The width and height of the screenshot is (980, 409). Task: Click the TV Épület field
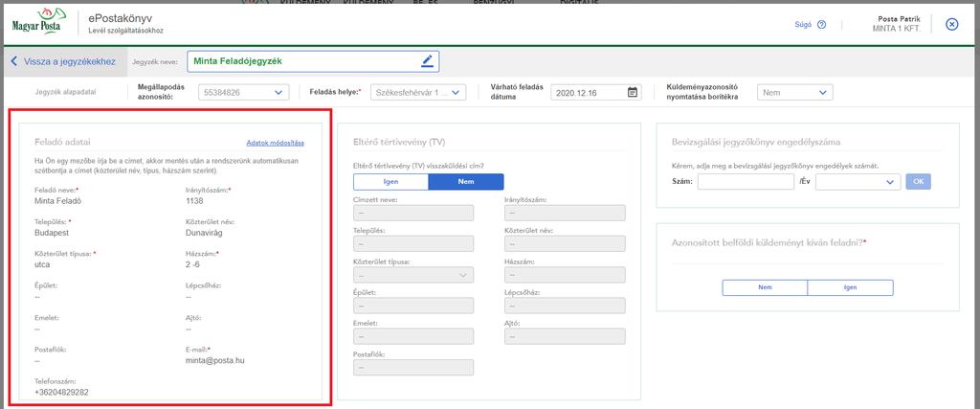(413, 306)
